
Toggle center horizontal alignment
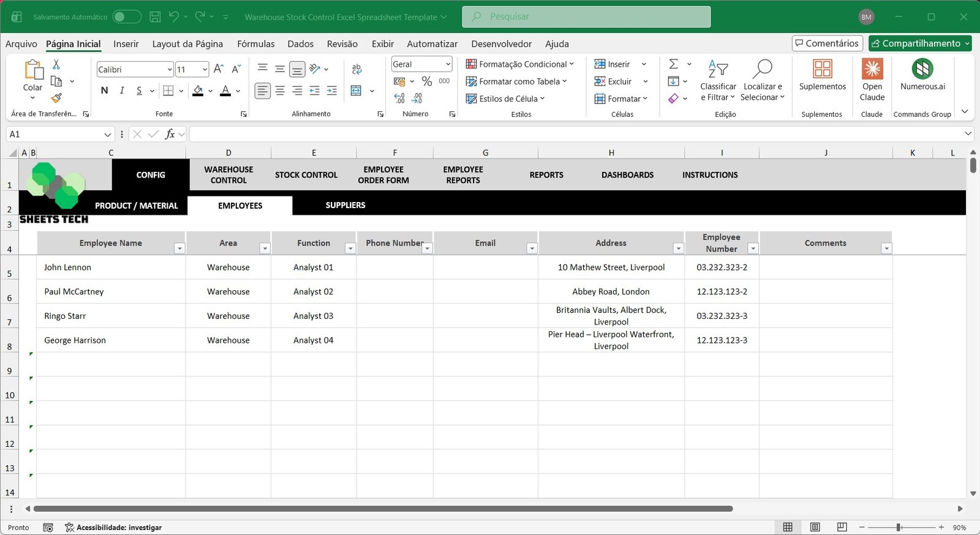(280, 91)
